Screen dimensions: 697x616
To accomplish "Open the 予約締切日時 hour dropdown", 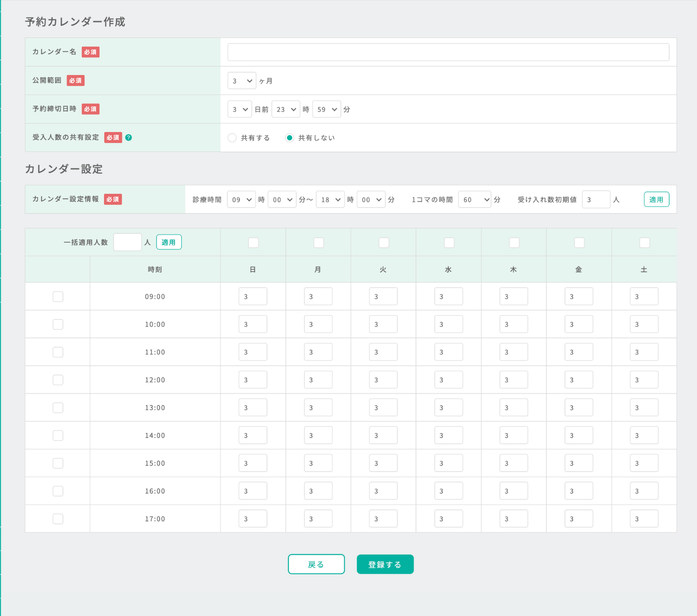I will (x=286, y=109).
